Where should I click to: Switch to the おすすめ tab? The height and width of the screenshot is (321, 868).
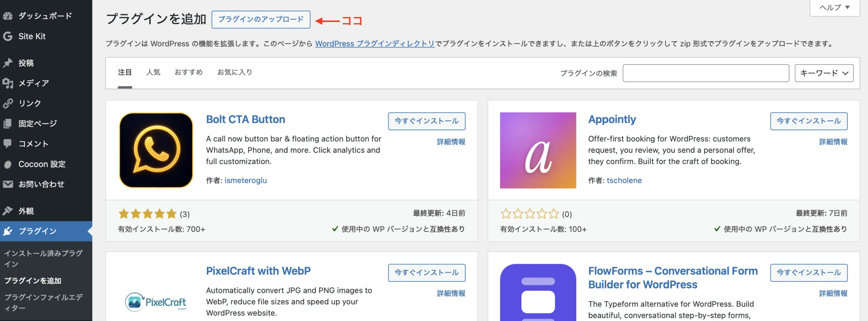[x=189, y=72]
